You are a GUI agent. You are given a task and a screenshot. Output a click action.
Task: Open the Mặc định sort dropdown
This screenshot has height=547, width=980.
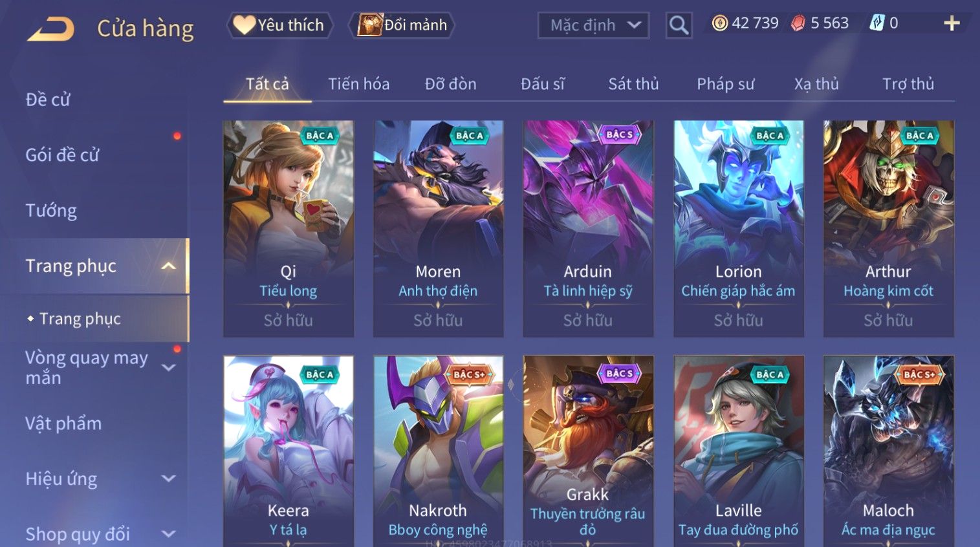(593, 25)
